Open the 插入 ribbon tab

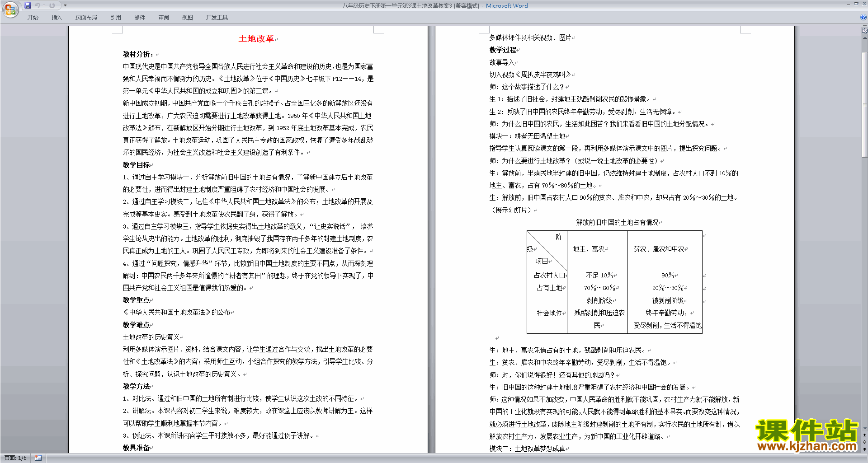(x=57, y=18)
